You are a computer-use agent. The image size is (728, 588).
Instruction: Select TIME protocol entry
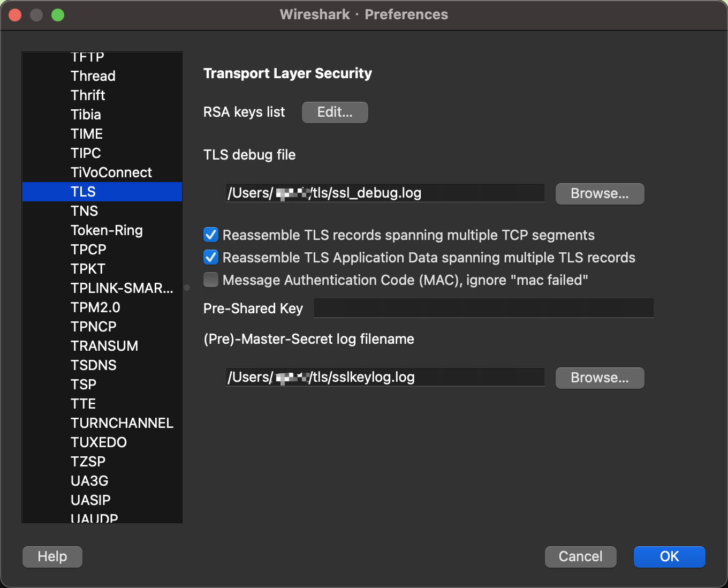[102, 134]
